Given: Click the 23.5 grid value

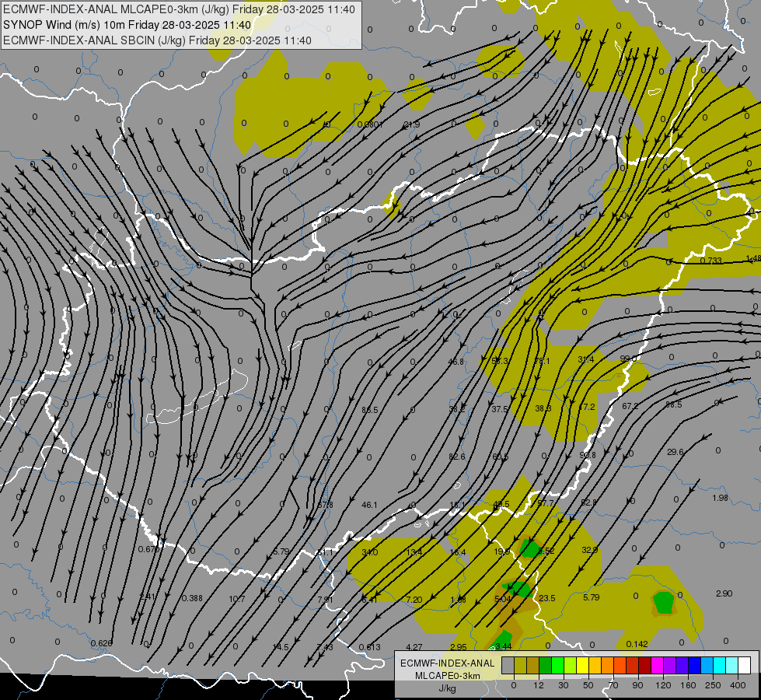Looking at the screenshot, I should 547,598.
